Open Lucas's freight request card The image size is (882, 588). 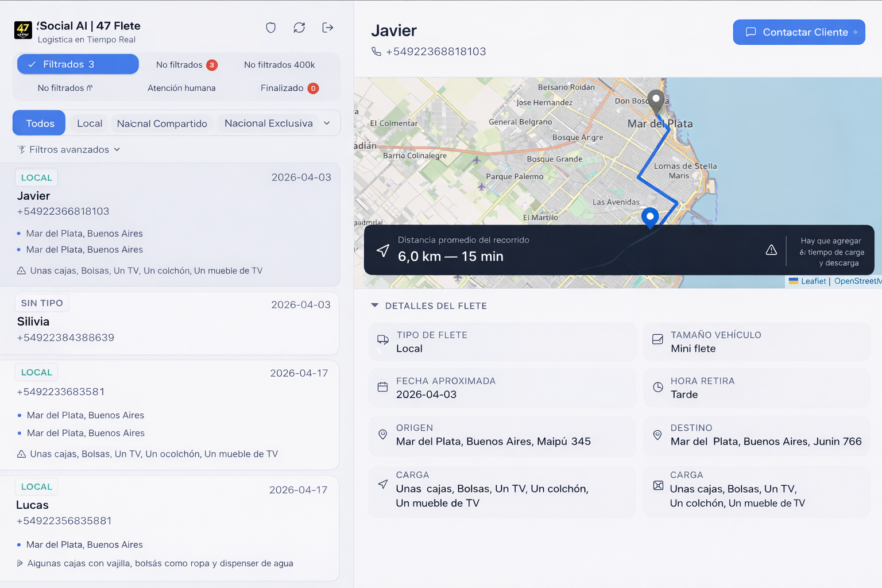[x=169, y=528]
